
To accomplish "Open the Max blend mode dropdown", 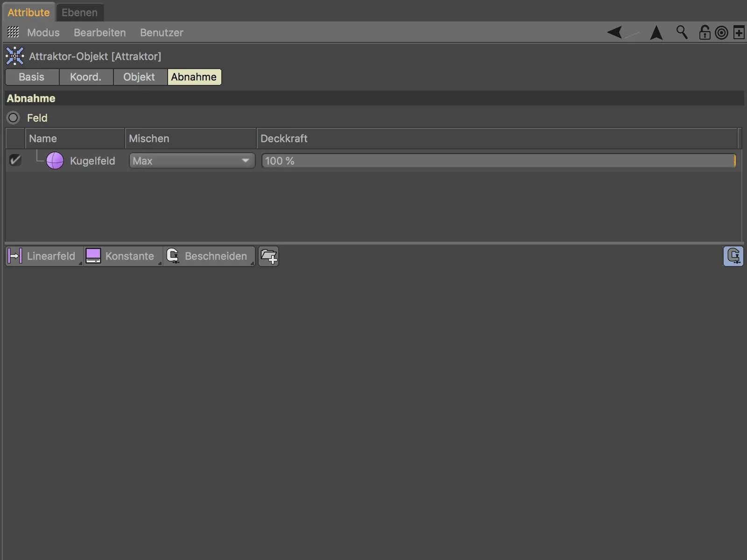I will tap(192, 161).
